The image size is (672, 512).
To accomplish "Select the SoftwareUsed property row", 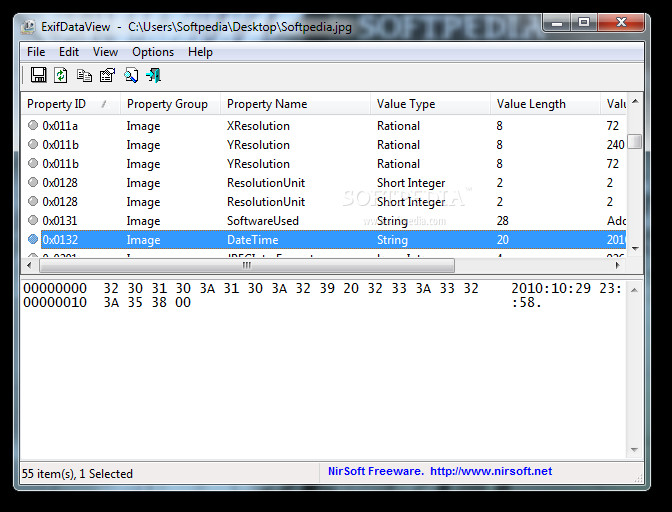I will click(262, 221).
